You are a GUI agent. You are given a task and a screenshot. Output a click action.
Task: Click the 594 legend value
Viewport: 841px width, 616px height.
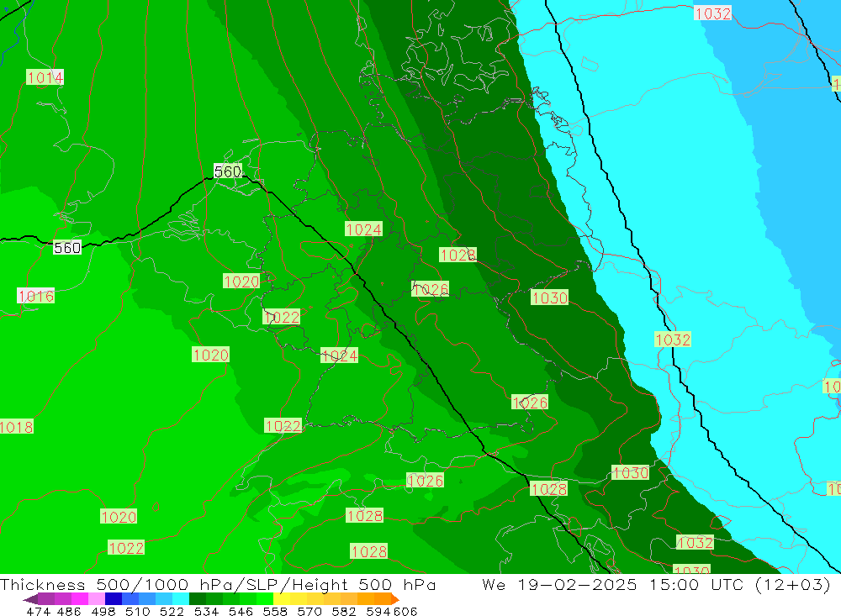tap(378, 611)
